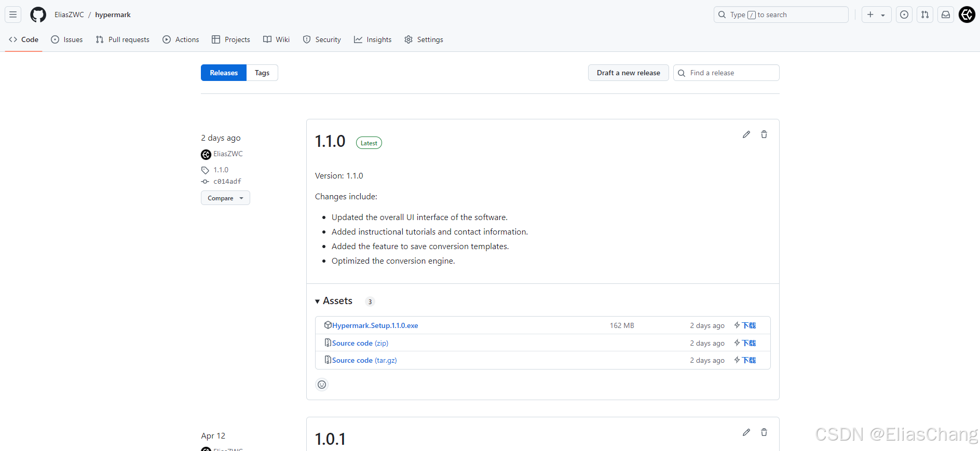Open repository Settings tab
This screenshot has height=451, width=980.
click(424, 39)
